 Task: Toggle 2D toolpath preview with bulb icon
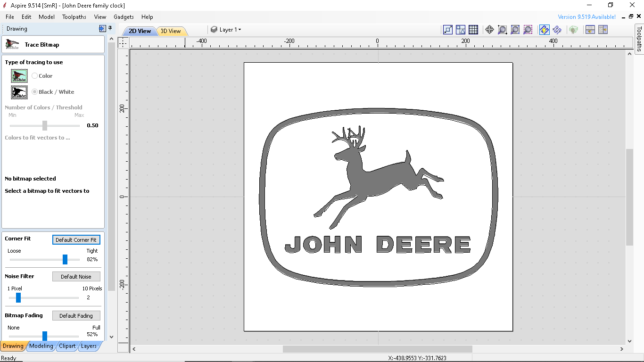click(x=544, y=30)
